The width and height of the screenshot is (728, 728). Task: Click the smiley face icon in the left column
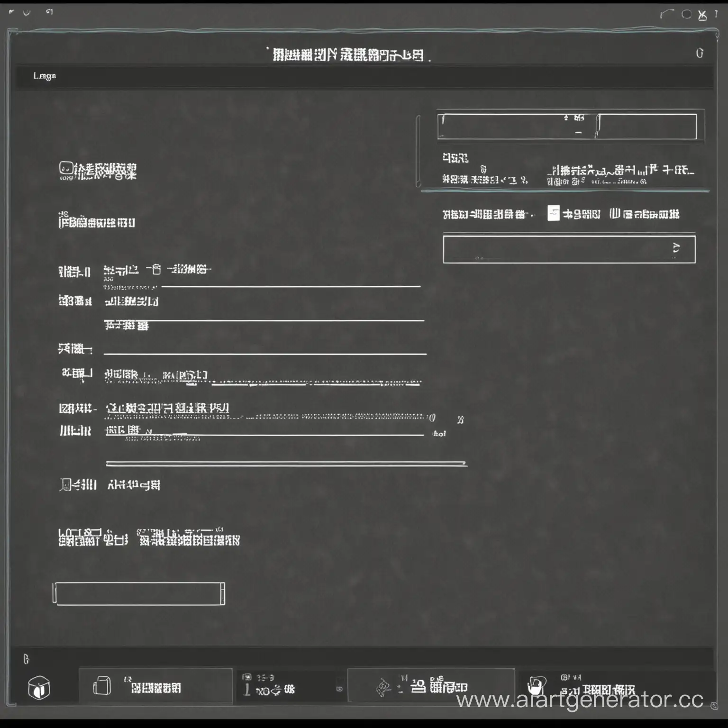click(66, 168)
